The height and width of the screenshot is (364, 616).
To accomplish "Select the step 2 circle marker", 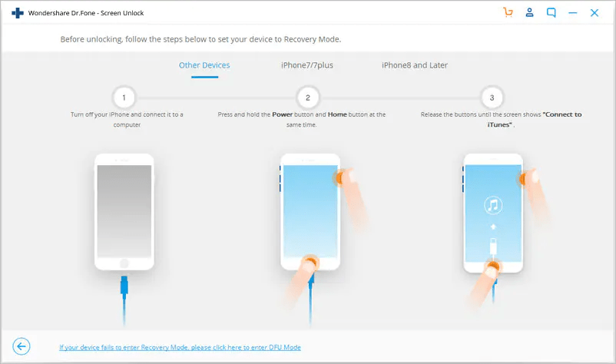I will 308,98.
